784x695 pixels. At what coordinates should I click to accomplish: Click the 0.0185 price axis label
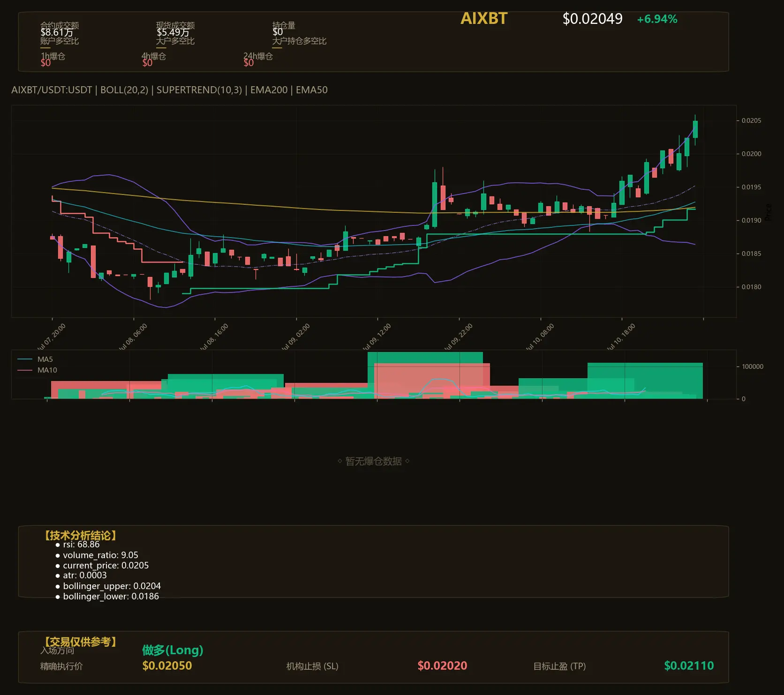click(x=751, y=254)
